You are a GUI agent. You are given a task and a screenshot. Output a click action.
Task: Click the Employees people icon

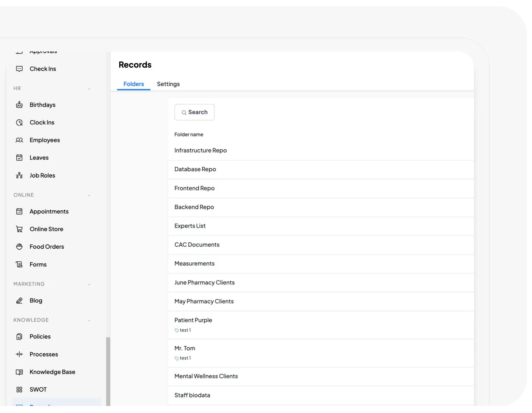click(x=19, y=140)
